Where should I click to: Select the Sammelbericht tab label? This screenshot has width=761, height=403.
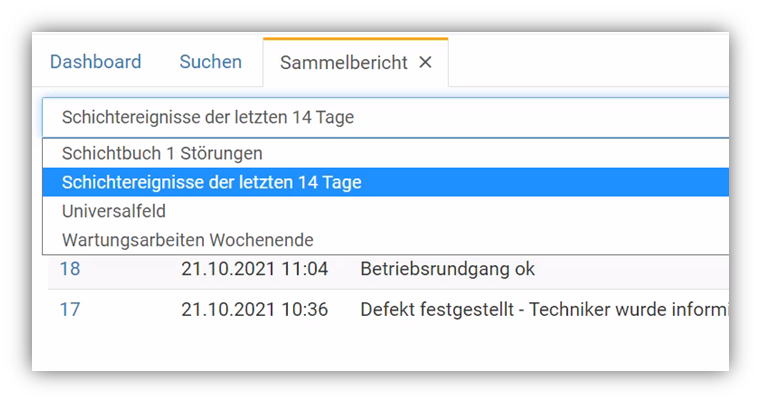click(x=343, y=63)
